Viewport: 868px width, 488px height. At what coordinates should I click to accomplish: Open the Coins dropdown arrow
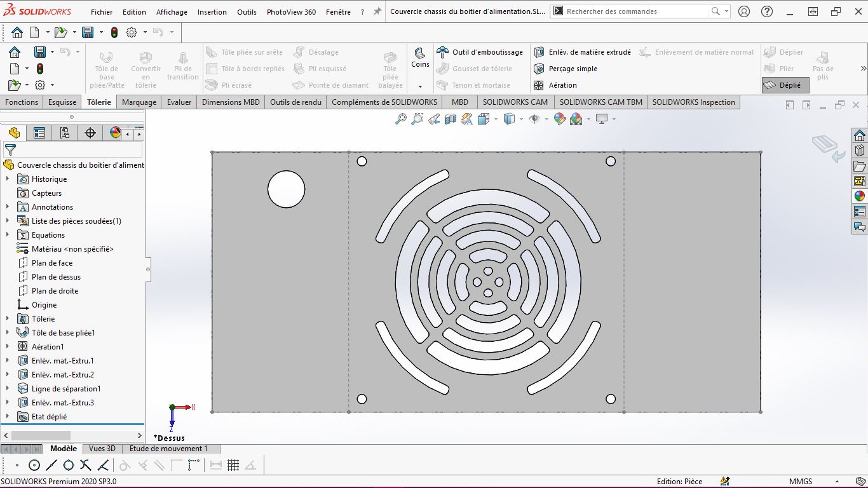point(420,86)
